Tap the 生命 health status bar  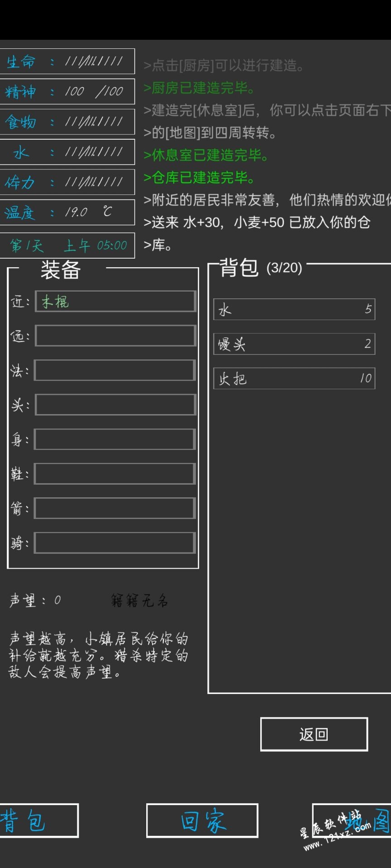click(x=67, y=61)
